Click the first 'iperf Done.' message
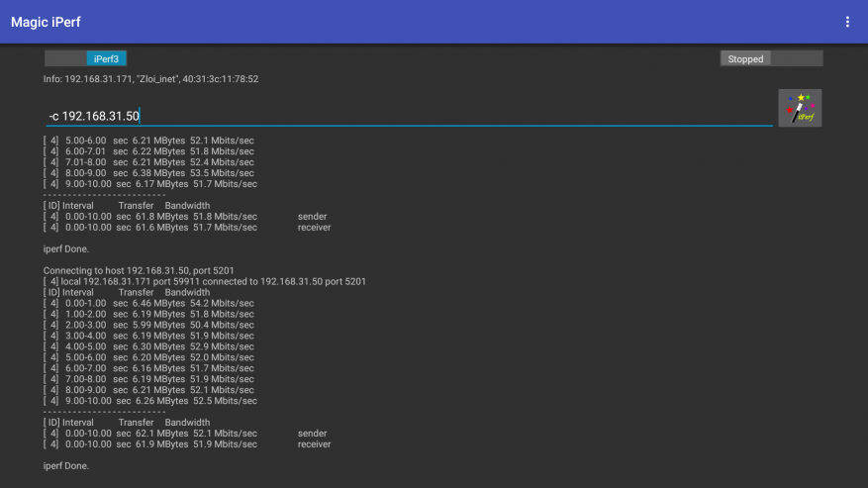The height and width of the screenshot is (488, 868). [66, 248]
